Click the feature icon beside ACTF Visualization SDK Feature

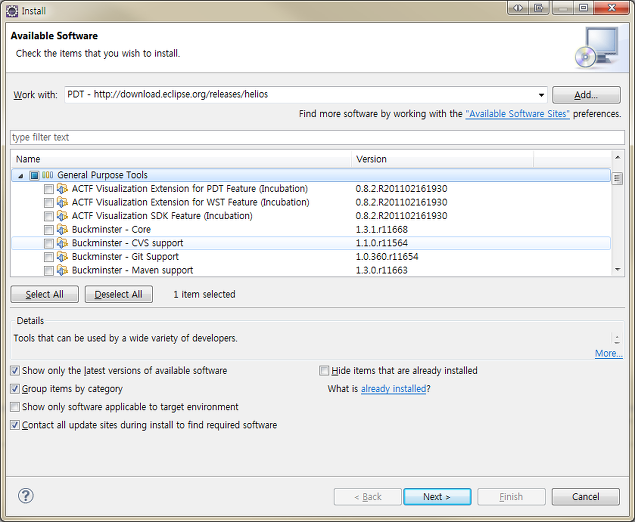coord(62,216)
